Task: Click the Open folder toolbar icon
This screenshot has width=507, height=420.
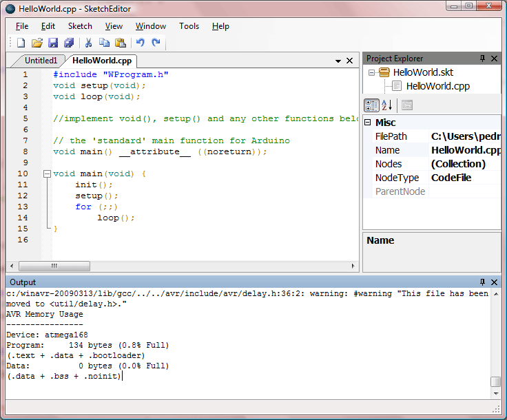Action: [x=37, y=43]
